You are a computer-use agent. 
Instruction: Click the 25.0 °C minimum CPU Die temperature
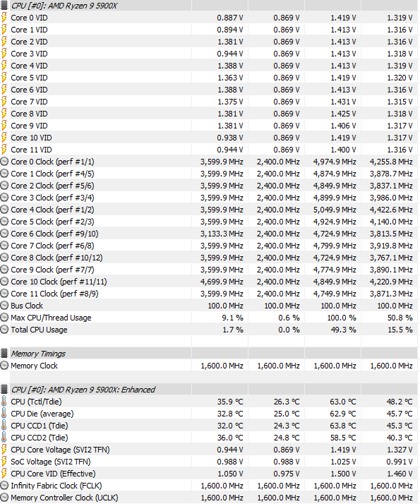[287, 414]
